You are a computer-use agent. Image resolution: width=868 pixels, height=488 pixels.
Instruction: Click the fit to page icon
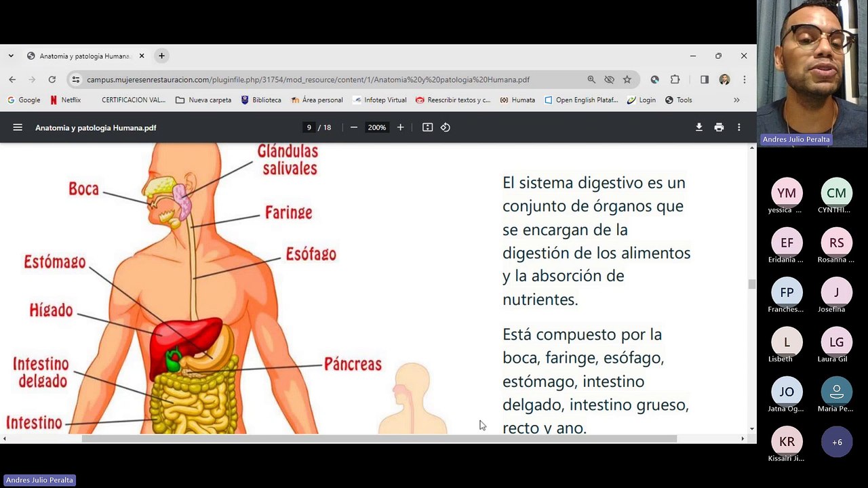427,127
